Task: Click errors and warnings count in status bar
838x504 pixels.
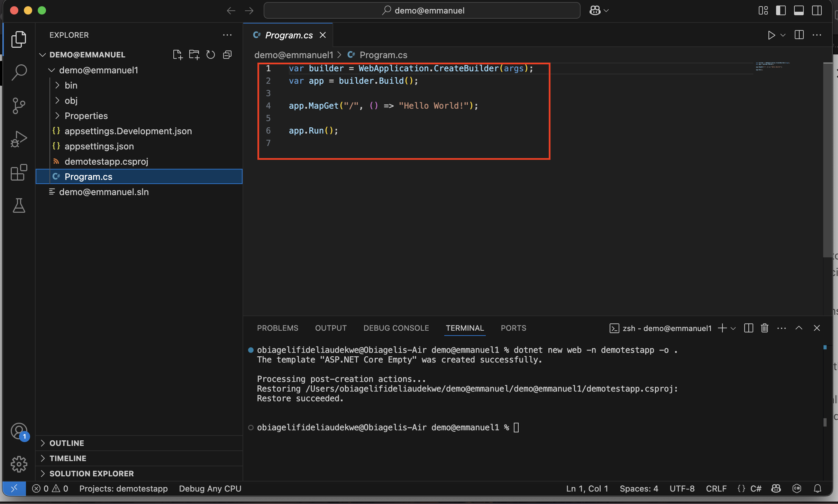Action: pyautogui.click(x=50, y=488)
